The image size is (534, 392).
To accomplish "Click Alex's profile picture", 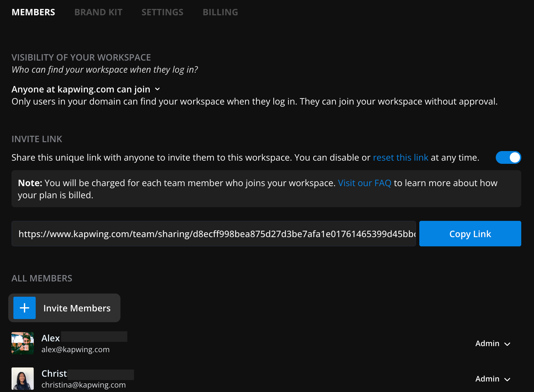I will coord(23,343).
